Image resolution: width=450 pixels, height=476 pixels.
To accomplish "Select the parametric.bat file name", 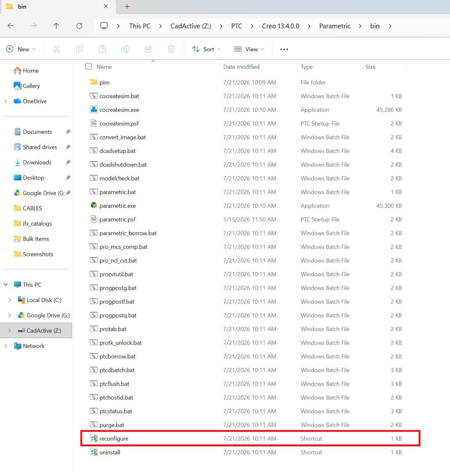I will [118, 192].
